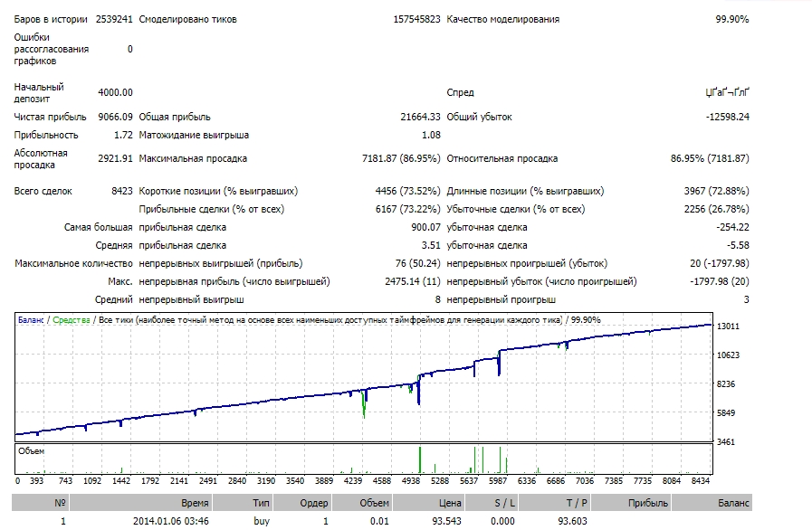
Task: Select gross profit value 21664.33
Action: pyautogui.click(x=421, y=117)
